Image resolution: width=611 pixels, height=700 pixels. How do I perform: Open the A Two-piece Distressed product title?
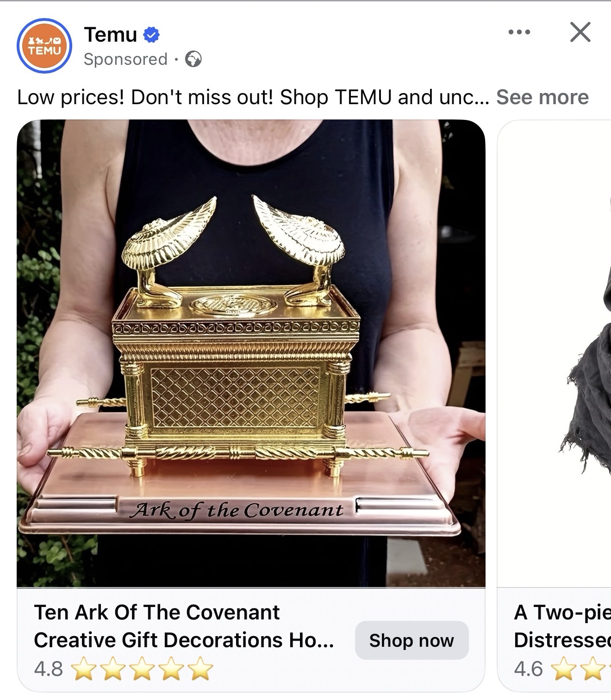(x=562, y=626)
